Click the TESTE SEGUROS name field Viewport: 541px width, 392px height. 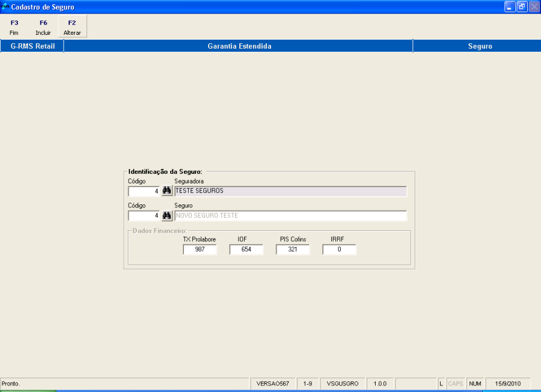click(x=290, y=191)
